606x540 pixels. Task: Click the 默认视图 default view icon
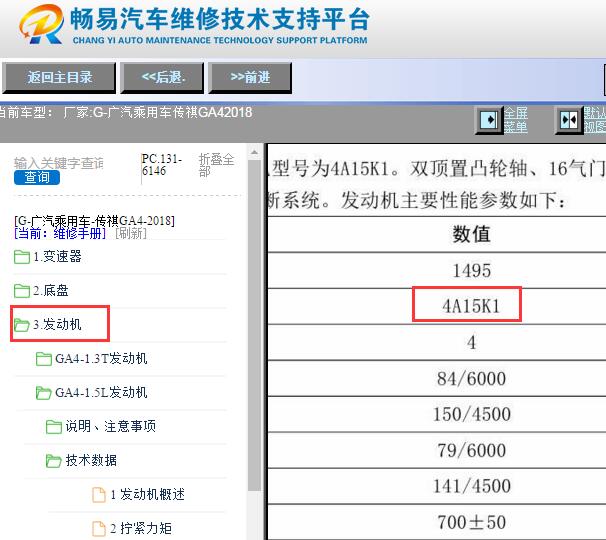click(x=569, y=120)
